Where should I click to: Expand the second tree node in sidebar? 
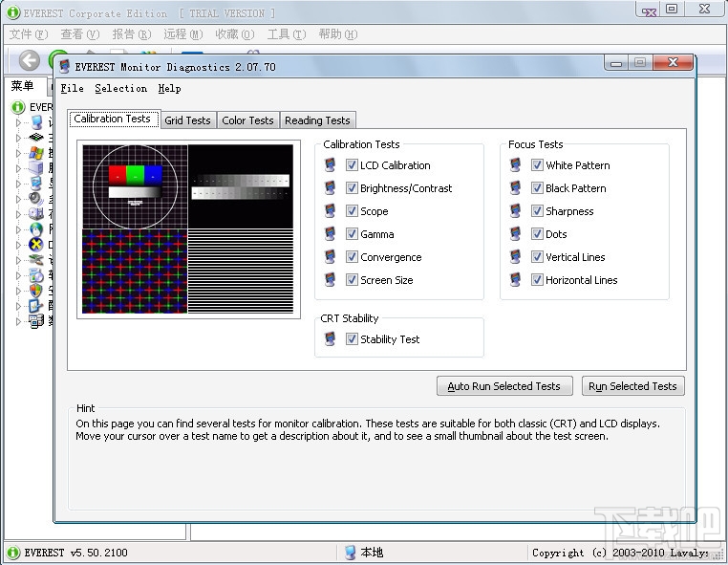[17, 137]
